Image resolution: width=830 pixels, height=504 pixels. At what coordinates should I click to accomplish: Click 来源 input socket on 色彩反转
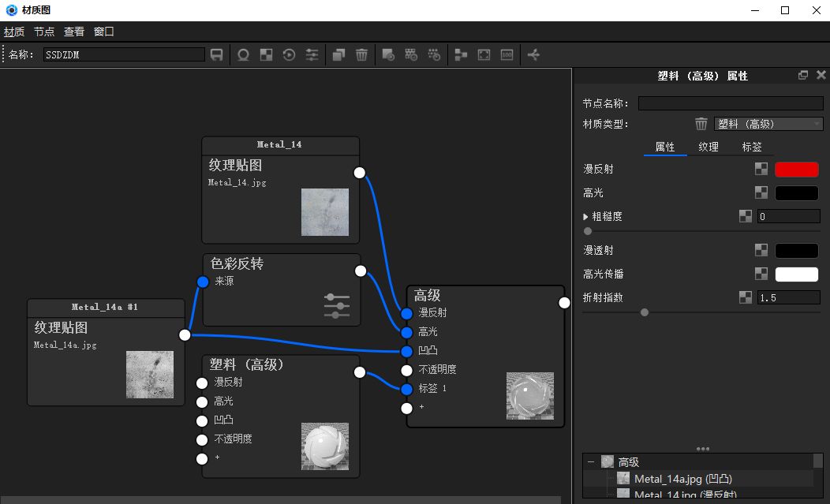point(203,282)
